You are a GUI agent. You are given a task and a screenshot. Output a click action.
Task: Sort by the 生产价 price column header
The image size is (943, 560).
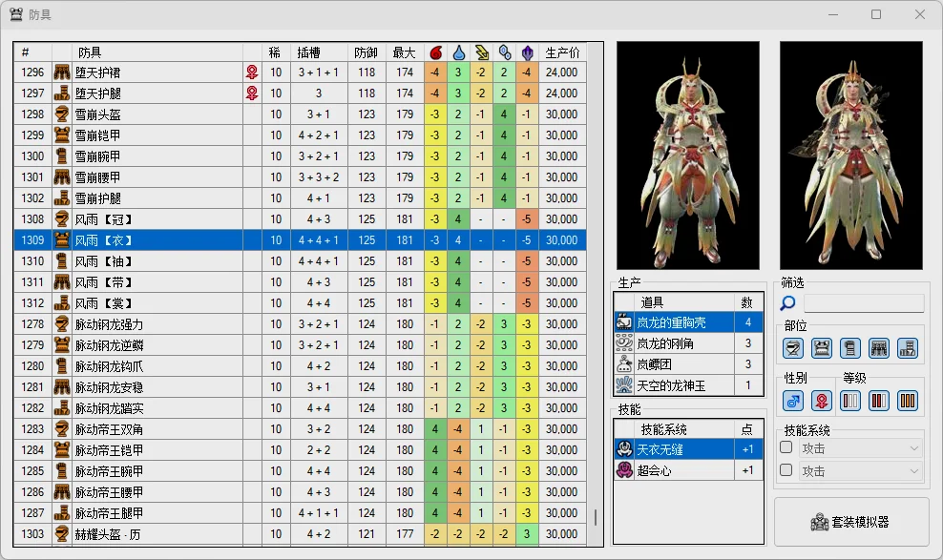(x=562, y=52)
